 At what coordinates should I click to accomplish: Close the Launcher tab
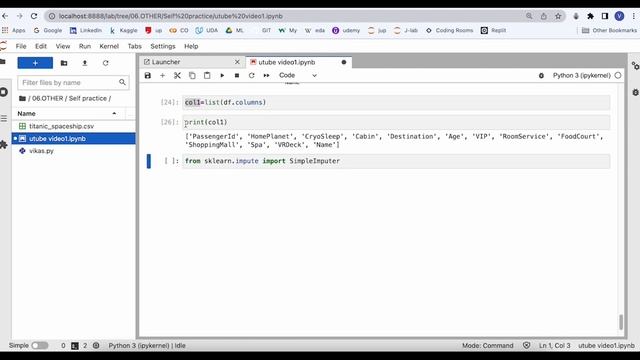point(237,62)
